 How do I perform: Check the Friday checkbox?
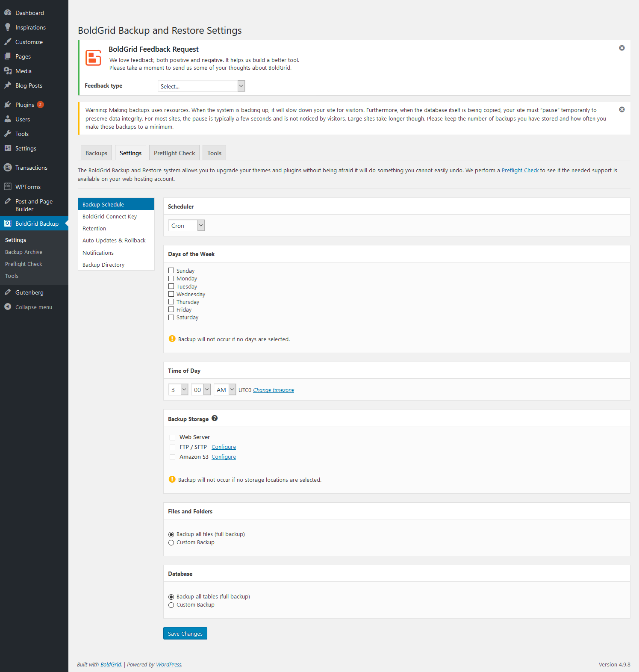(x=171, y=309)
